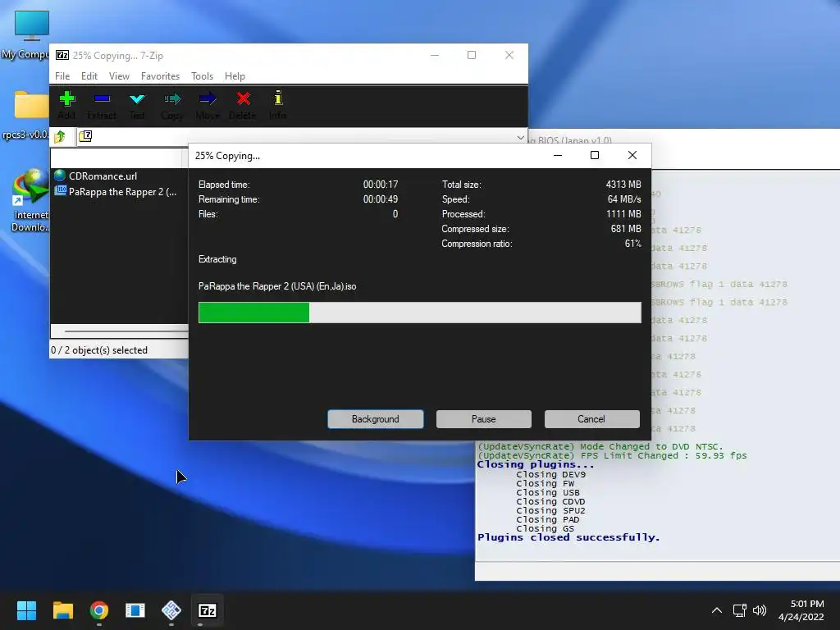The image size is (840, 630).
Task: Open the Help menu
Action: pyautogui.click(x=235, y=76)
